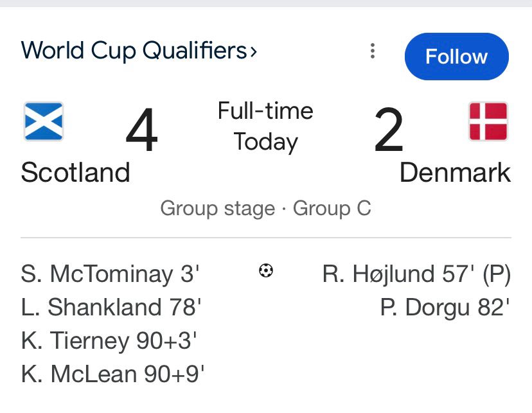
Task: Select the Scotland team name
Action: pyautogui.click(x=75, y=173)
